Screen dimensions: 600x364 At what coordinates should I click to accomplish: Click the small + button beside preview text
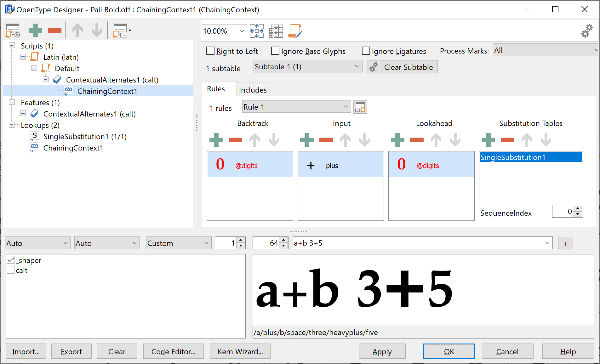[x=565, y=243]
